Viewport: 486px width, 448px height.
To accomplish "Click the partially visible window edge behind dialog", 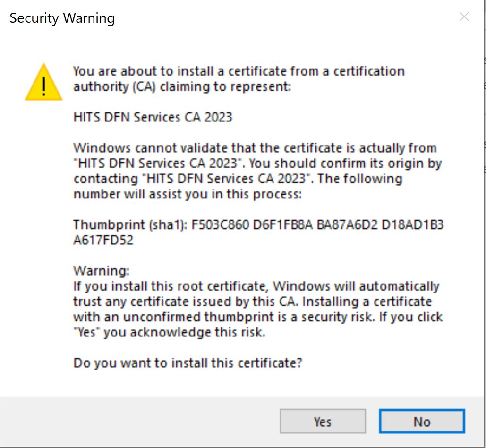I will coord(484,142).
